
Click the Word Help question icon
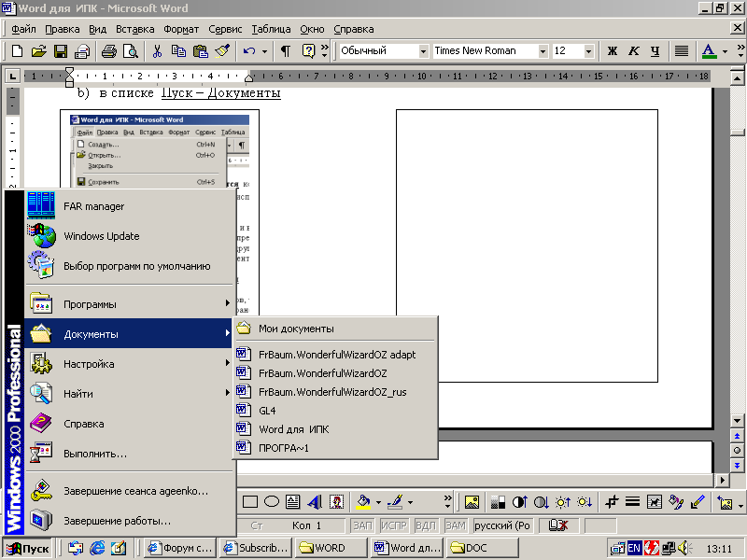click(309, 51)
